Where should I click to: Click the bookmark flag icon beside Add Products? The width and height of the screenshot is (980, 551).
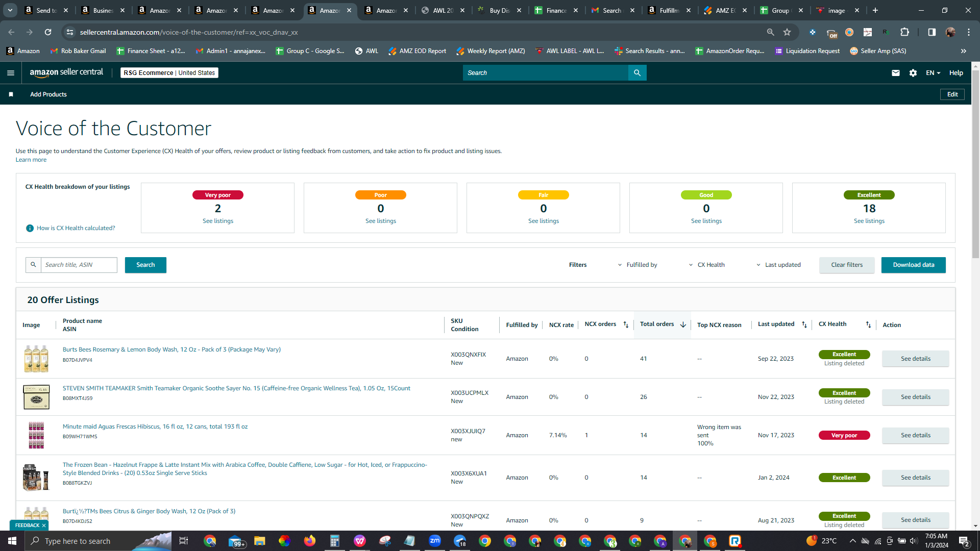point(11,94)
